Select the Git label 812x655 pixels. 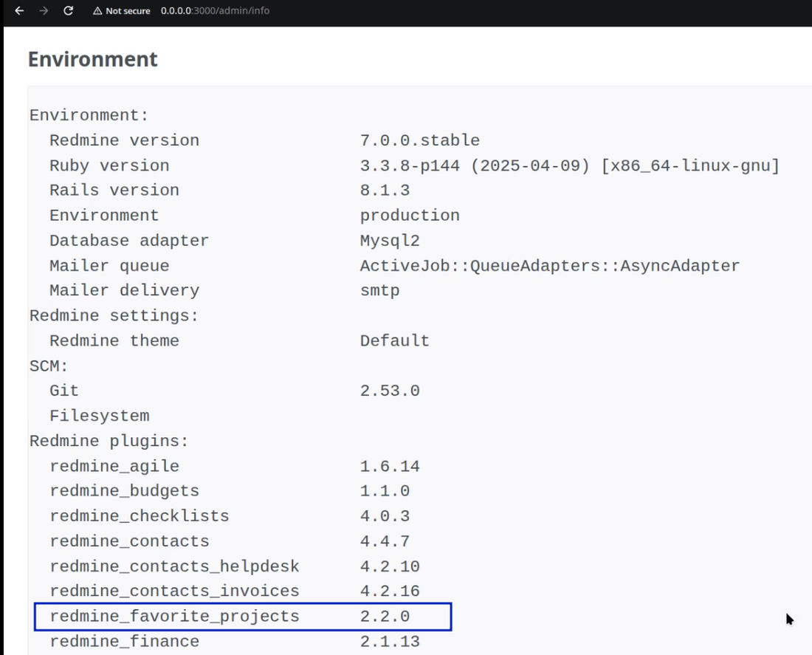(x=64, y=391)
